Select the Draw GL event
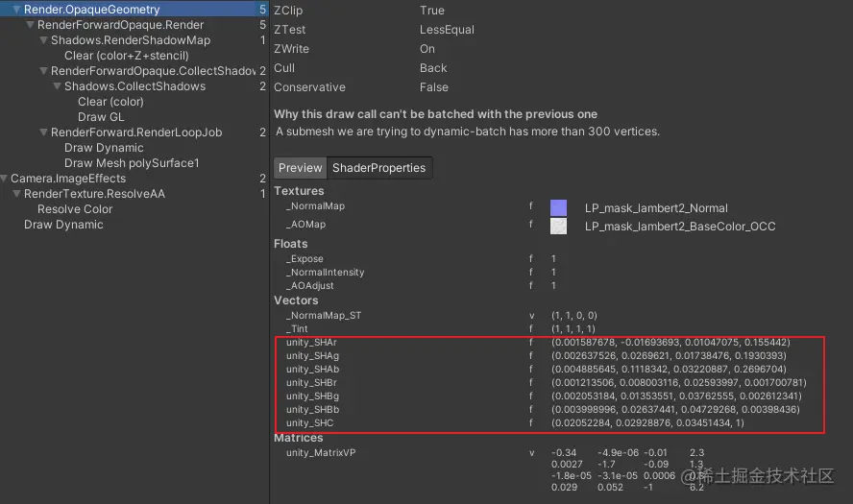Viewport: 853px width, 504px height. [100, 117]
